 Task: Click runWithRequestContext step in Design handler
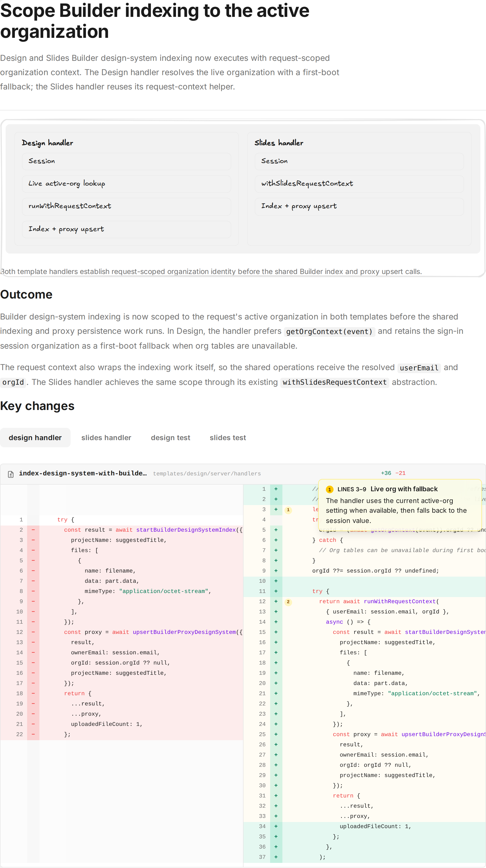coord(126,207)
